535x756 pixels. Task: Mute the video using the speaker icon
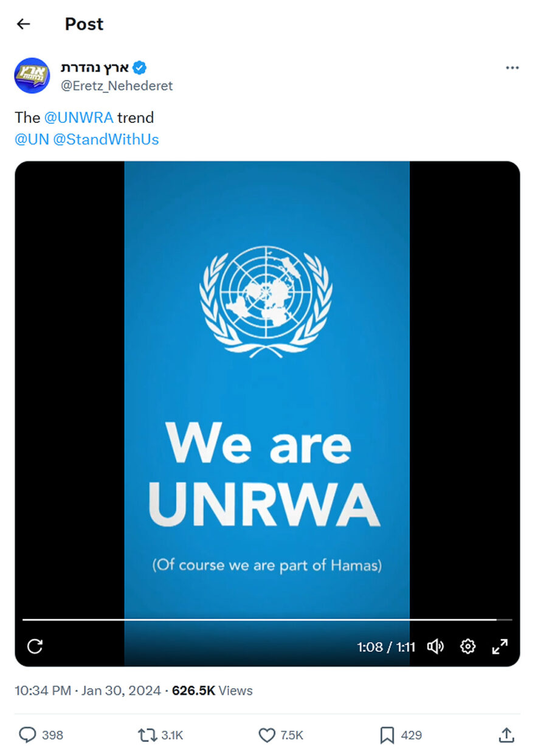point(435,646)
